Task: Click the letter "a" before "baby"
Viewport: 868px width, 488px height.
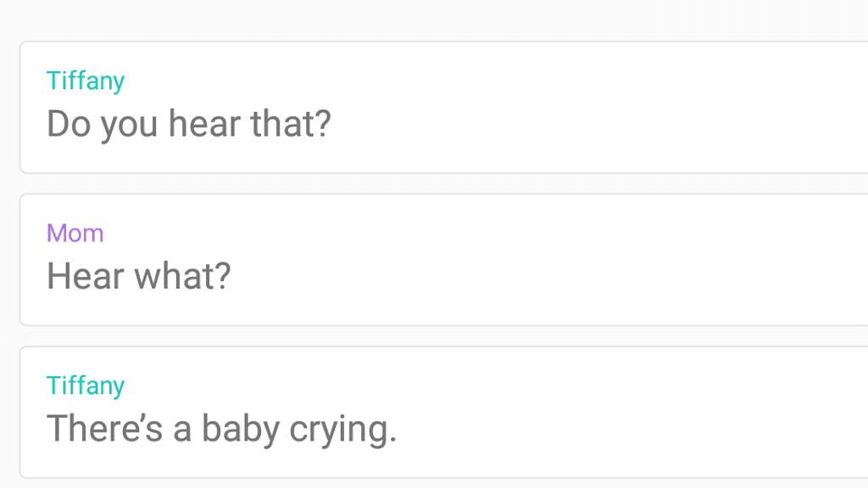Action: click(x=182, y=430)
